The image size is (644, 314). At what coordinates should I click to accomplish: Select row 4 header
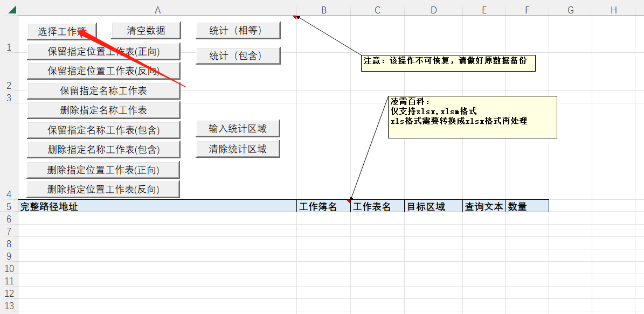tap(9, 151)
